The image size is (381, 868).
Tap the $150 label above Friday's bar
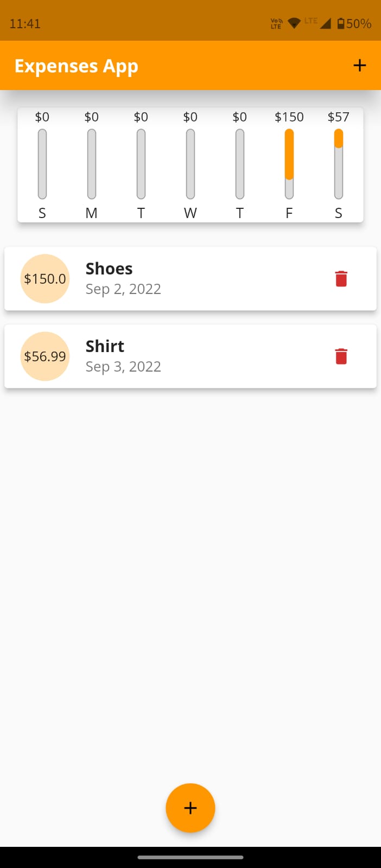[x=289, y=117]
